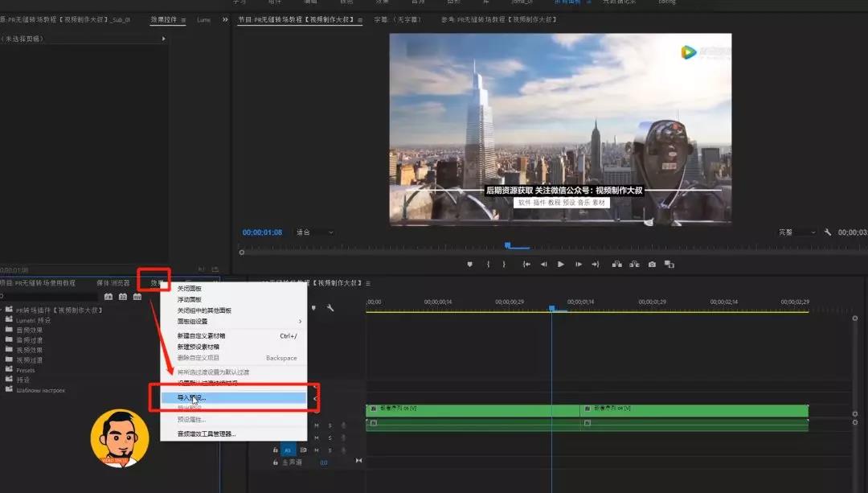Mute the A3 audio track
Image resolution: width=868 pixels, height=493 pixels.
point(317,450)
